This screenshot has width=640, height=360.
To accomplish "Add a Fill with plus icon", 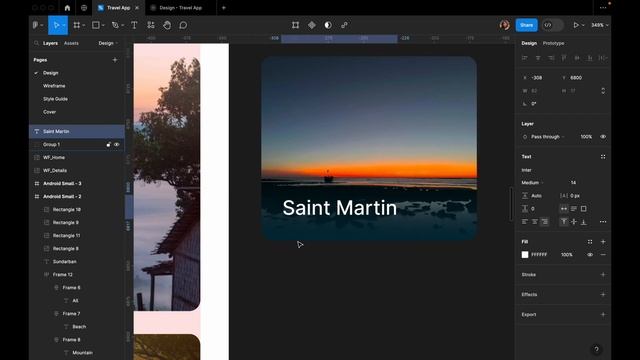I will [603, 242].
